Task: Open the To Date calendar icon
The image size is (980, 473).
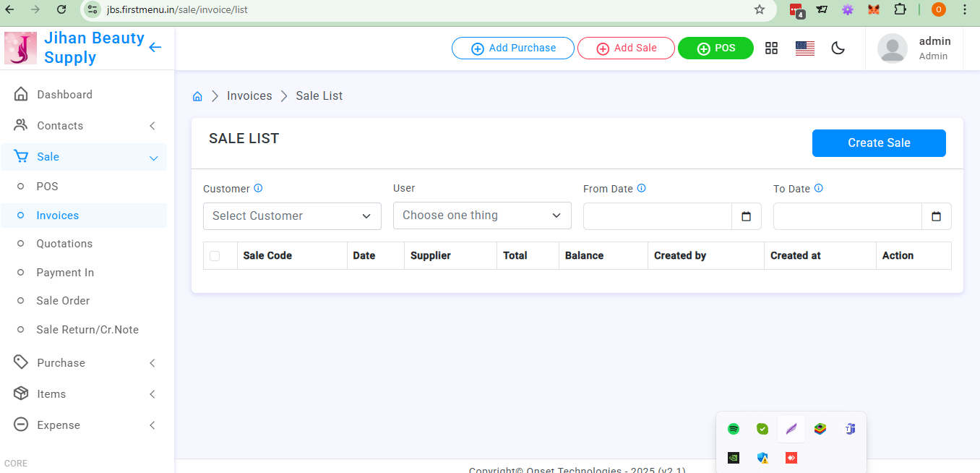Action: [x=937, y=216]
